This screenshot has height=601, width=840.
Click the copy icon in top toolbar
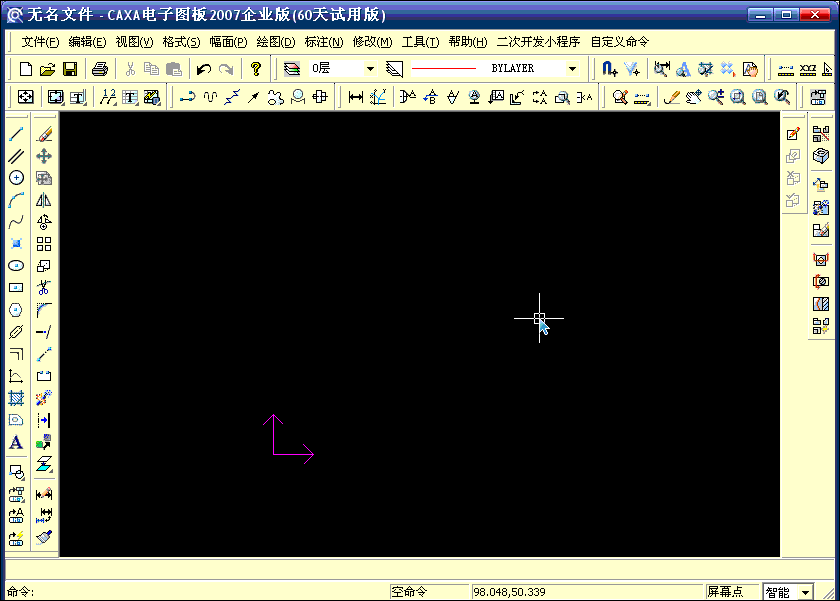(x=152, y=69)
